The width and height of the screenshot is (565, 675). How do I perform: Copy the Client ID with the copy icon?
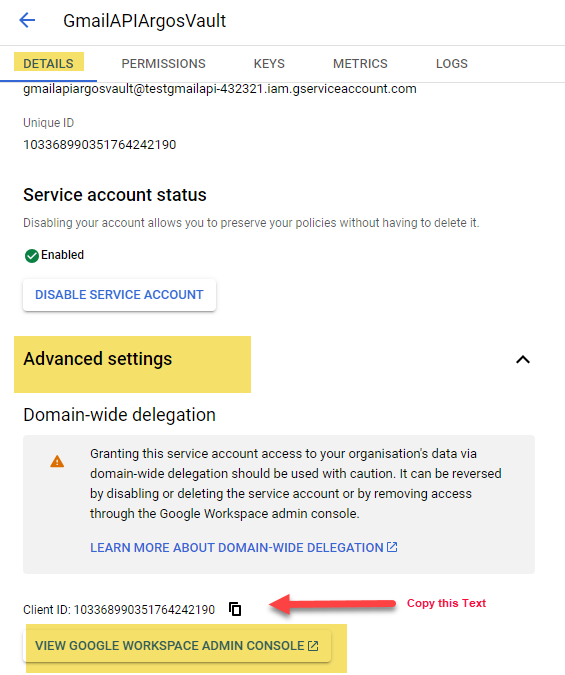point(235,609)
